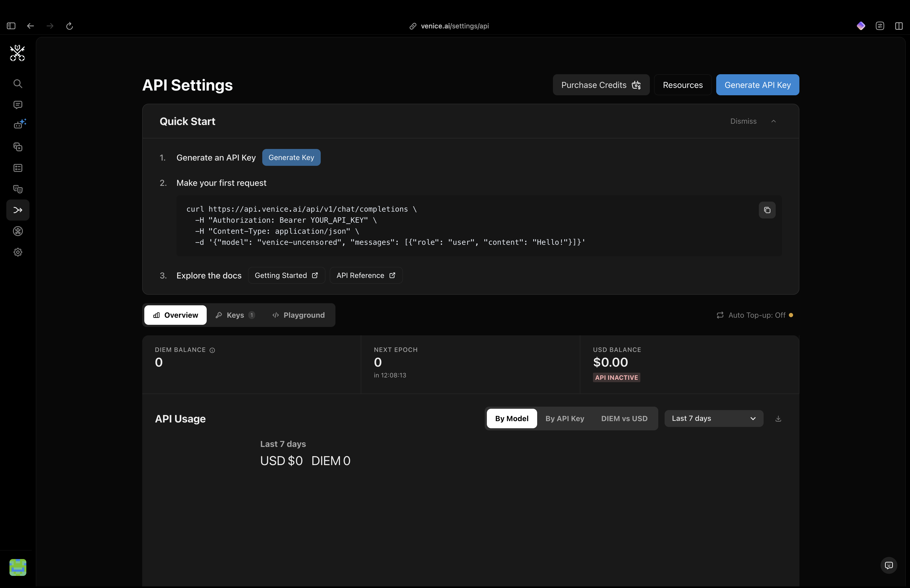
Task: Go back with the browser back arrow
Action: point(31,26)
